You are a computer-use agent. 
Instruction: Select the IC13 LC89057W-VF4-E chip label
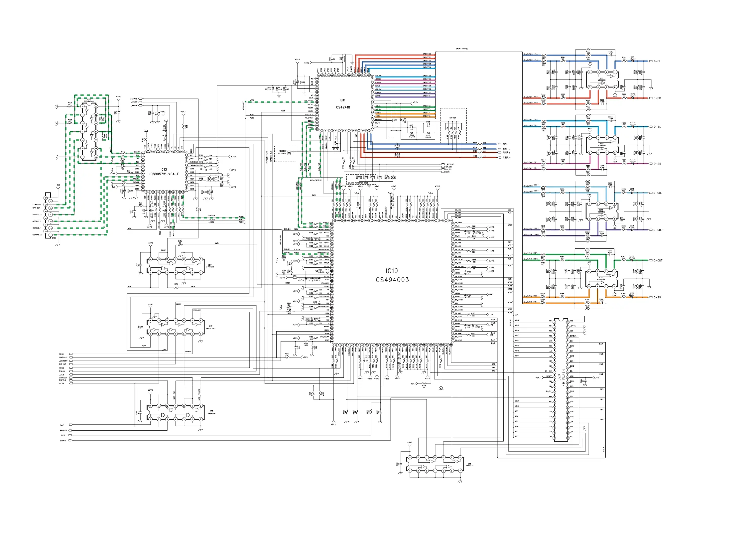tap(163, 172)
